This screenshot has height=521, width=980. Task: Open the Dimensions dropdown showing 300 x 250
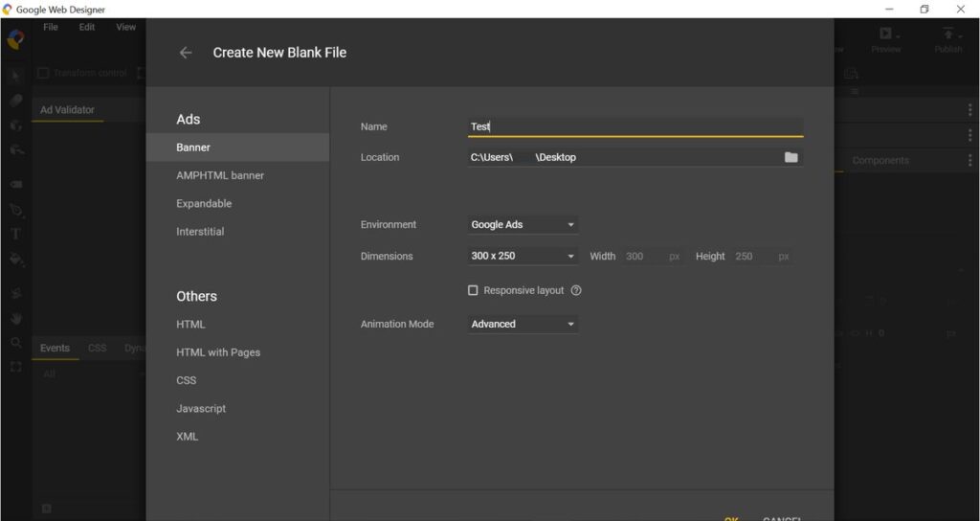click(523, 256)
